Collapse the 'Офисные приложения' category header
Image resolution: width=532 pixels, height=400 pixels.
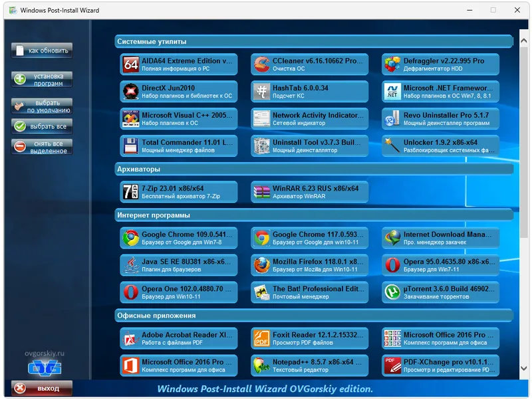tap(314, 315)
